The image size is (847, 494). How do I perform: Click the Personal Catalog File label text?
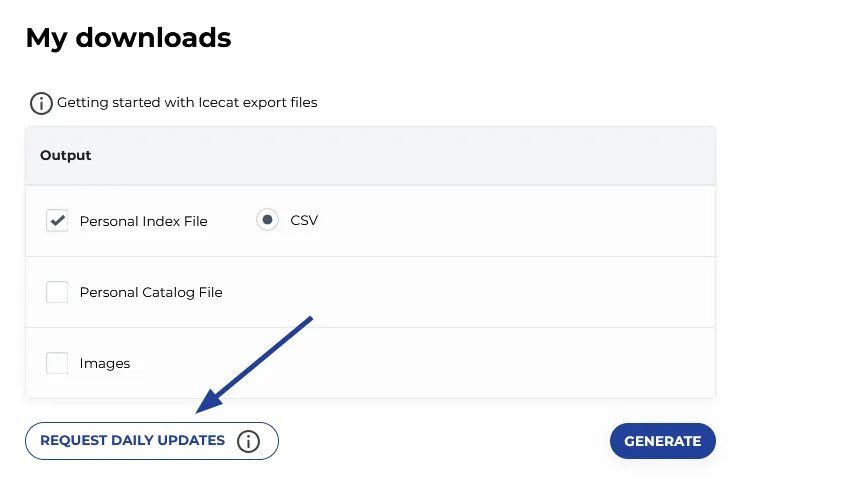[x=151, y=293]
